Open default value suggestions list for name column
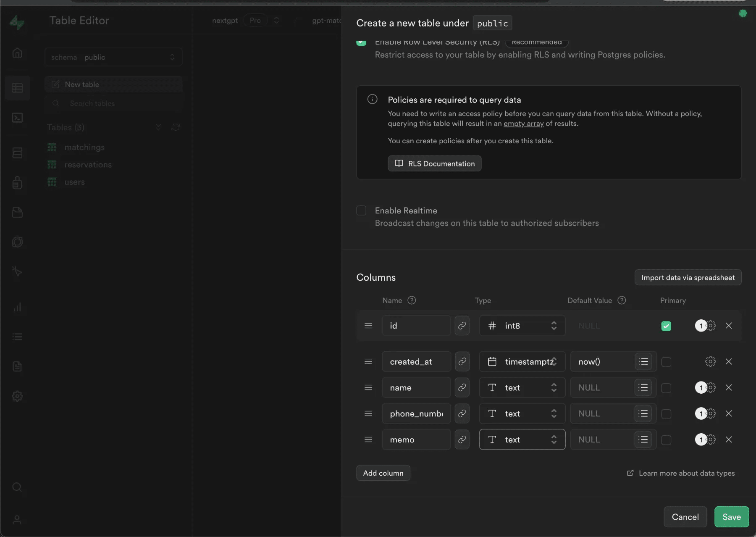This screenshot has width=756, height=537. tap(643, 387)
